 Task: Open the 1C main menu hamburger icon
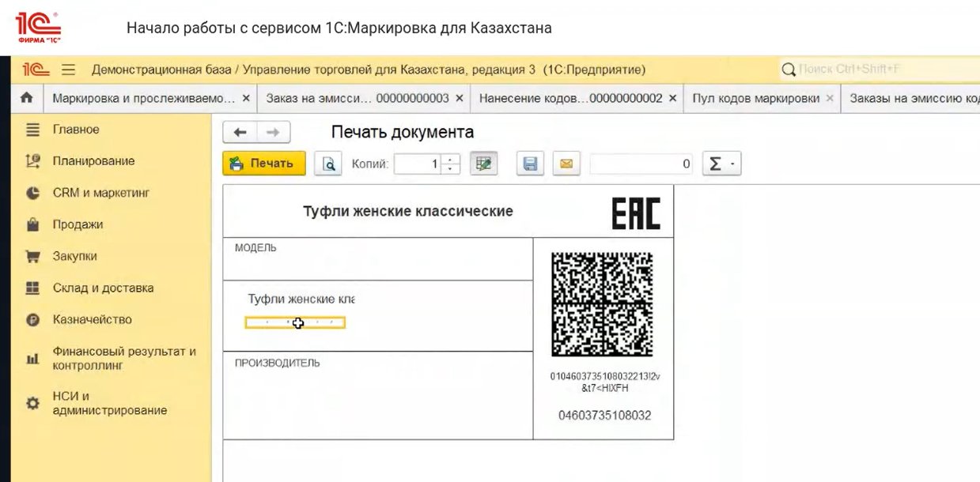69,70
